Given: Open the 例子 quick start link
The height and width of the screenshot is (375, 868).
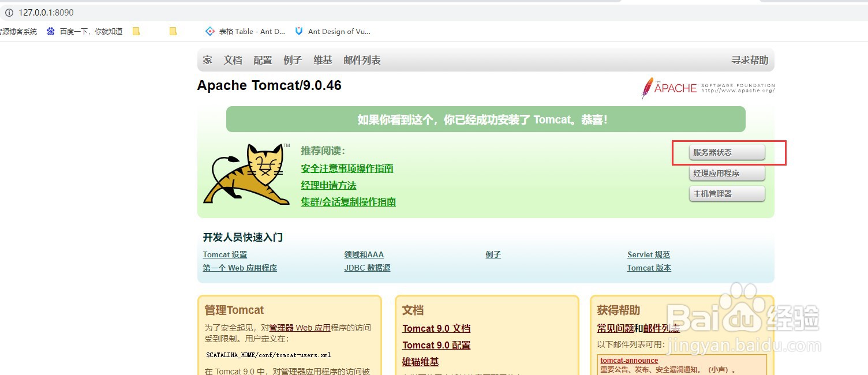Looking at the screenshot, I should tap(493, 254).
